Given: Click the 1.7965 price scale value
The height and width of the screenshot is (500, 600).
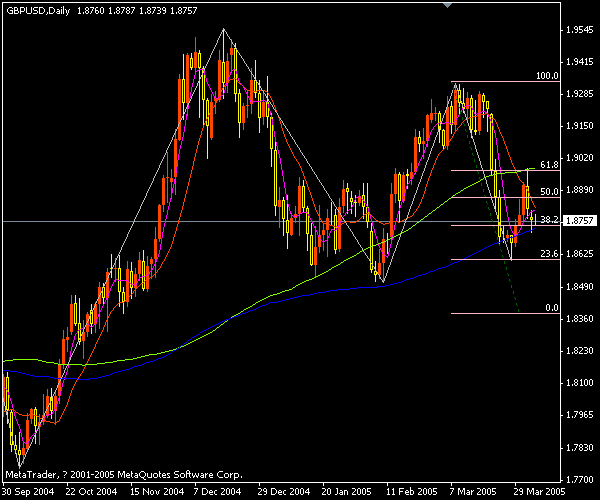Looking at the screenshot, I should (x=579, y=415).
